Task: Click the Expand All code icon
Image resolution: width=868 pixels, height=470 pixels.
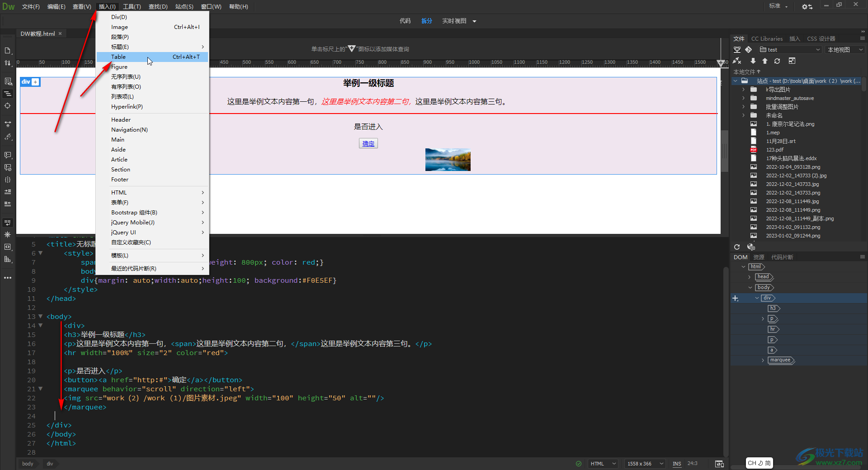Action: pos(8,124)
